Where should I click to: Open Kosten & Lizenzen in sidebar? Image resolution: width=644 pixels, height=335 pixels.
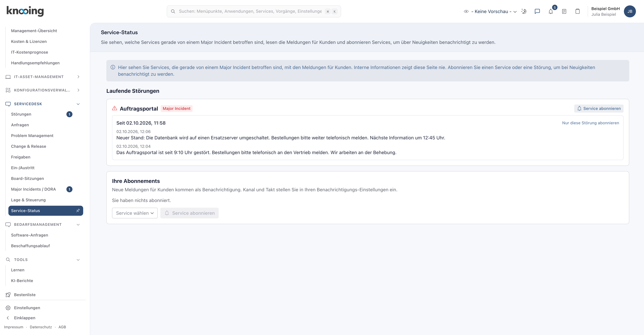tap(46, 41)
